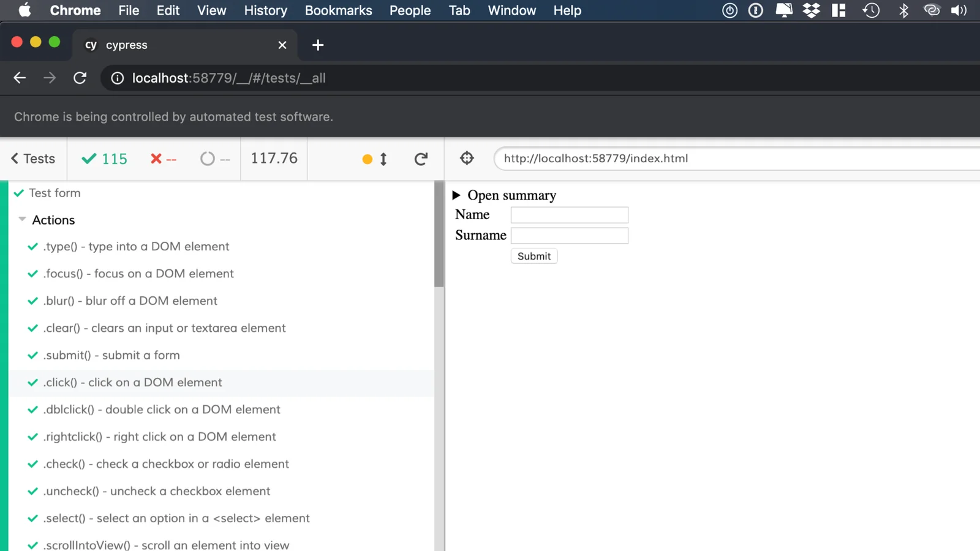Image resolution: width=980 pixels, height=551 pixels.
Task: Click the rerun all tests icon
Action: pyautogui.click(x=421, y=159)
